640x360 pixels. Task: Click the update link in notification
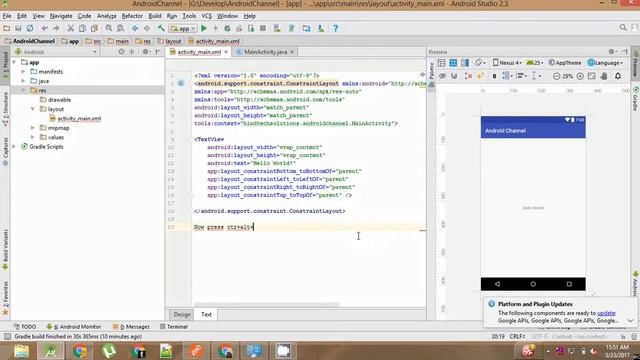(606, 313)
